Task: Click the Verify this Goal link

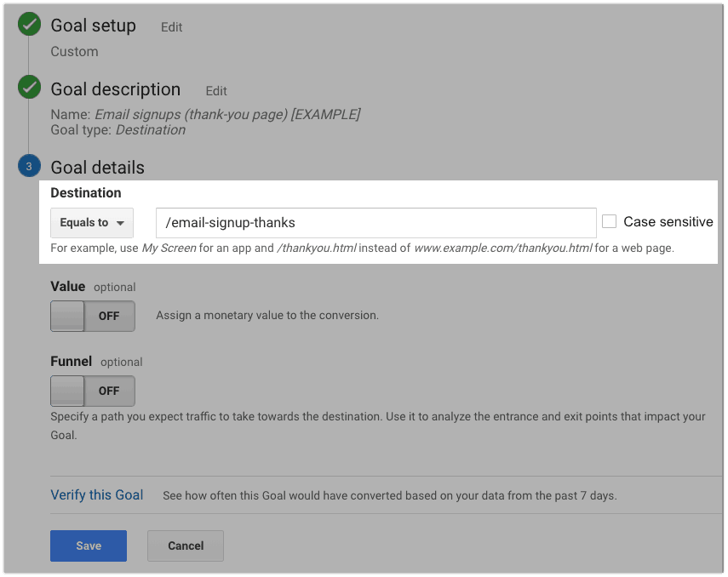Action: pos(96,494)
